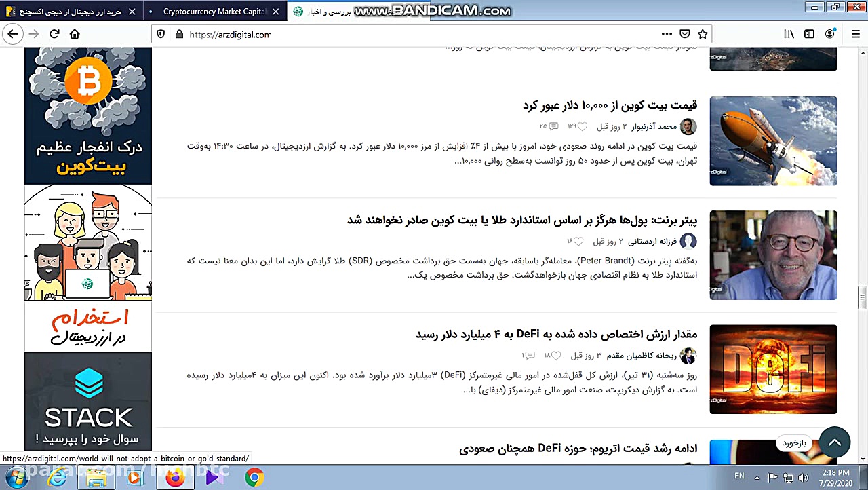This screenshot has width=868, height=490.
Task: Reload the arzdigital page
Action: (54, 34)
